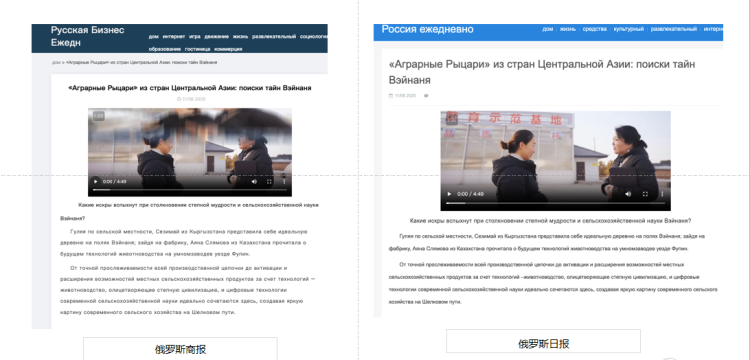Open 'культурный' in the Россия ежедневно navigation

click(629, 29)
